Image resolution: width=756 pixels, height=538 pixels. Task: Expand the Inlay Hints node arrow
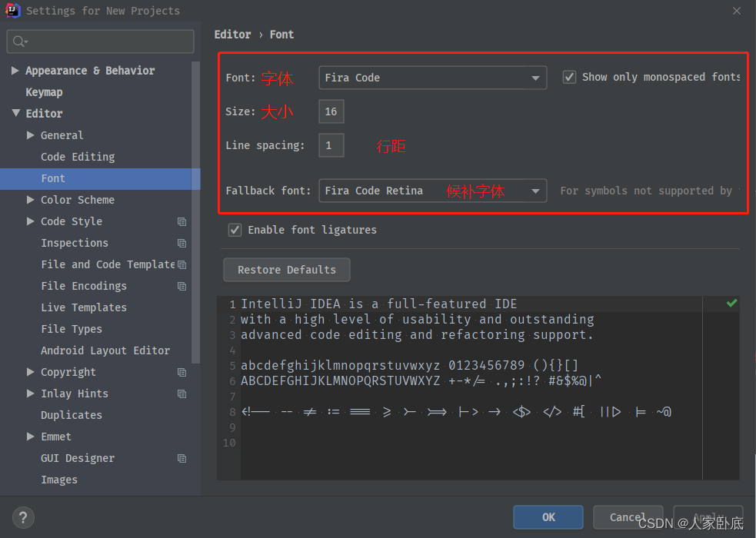point(30,394)
